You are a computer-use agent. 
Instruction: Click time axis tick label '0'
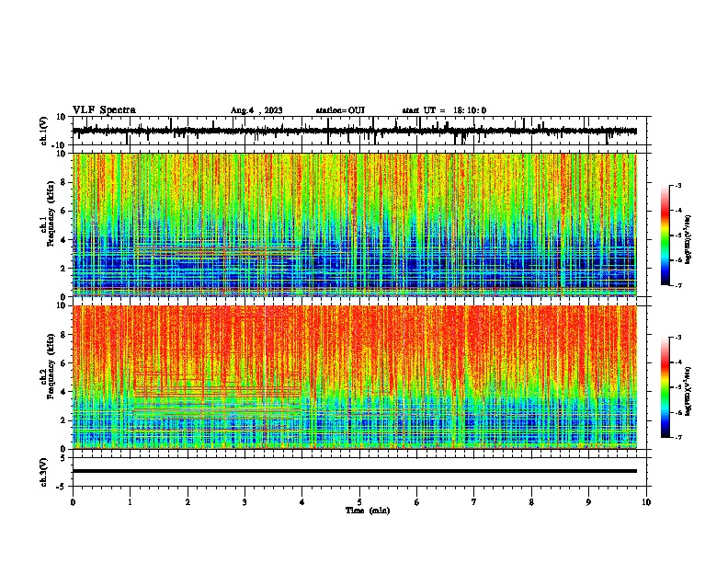[73, 502]
